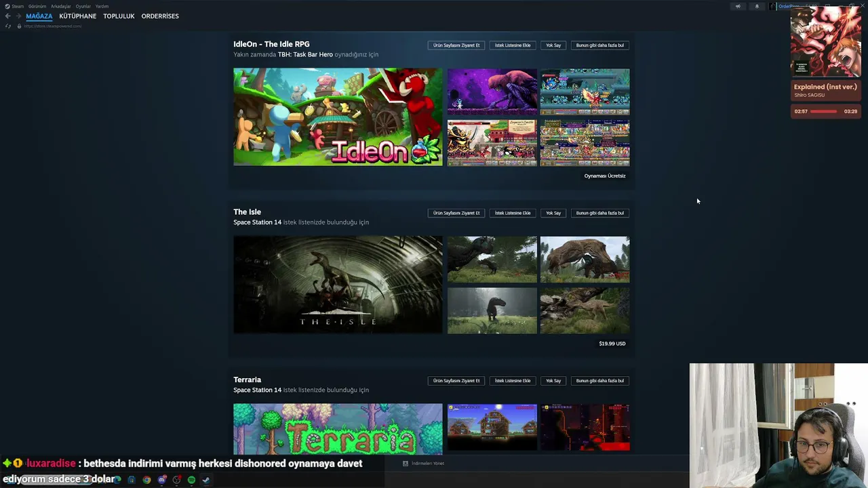Open the Arkadaşlar menu
Screen dimensions: 868x488
[x=61, y=7]
